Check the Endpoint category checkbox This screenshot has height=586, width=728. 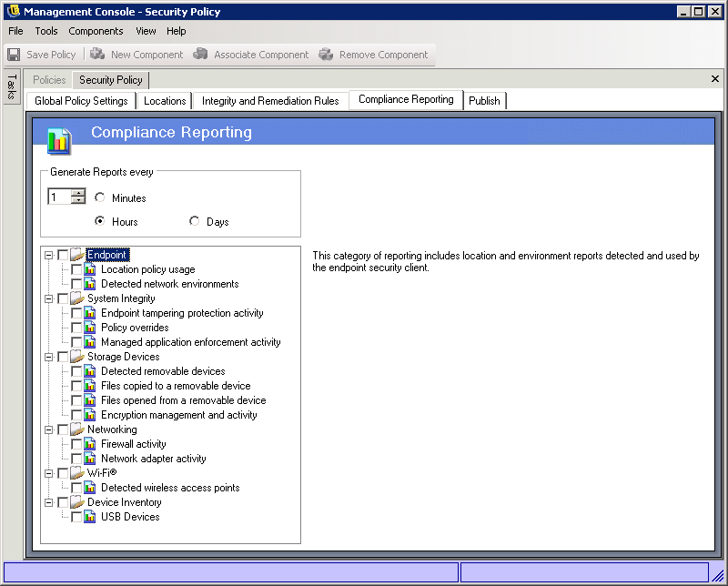(63, 255)
